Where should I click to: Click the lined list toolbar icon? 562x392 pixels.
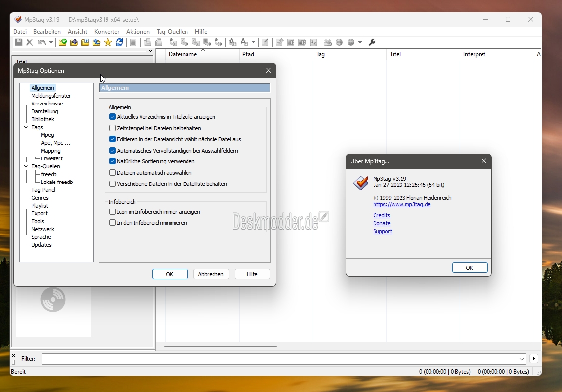click(x=133, y=42)
